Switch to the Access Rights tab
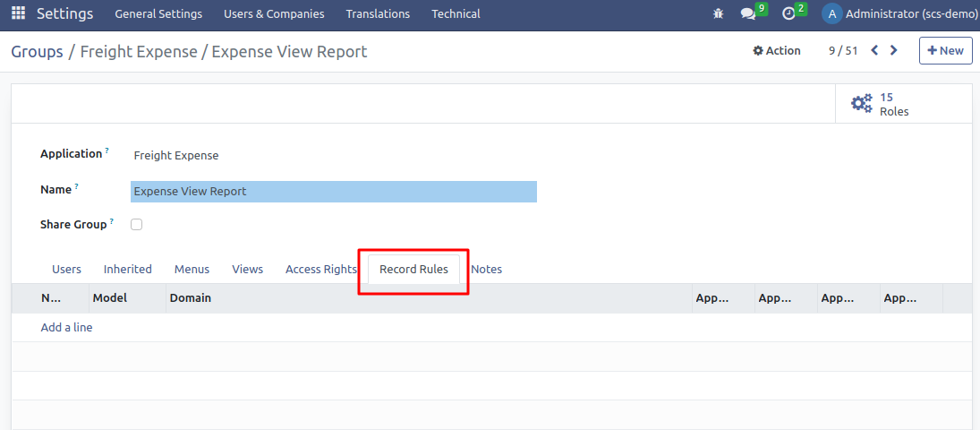Image resolution: width=980 pixels, height=430 pixels. pos(320,269)
